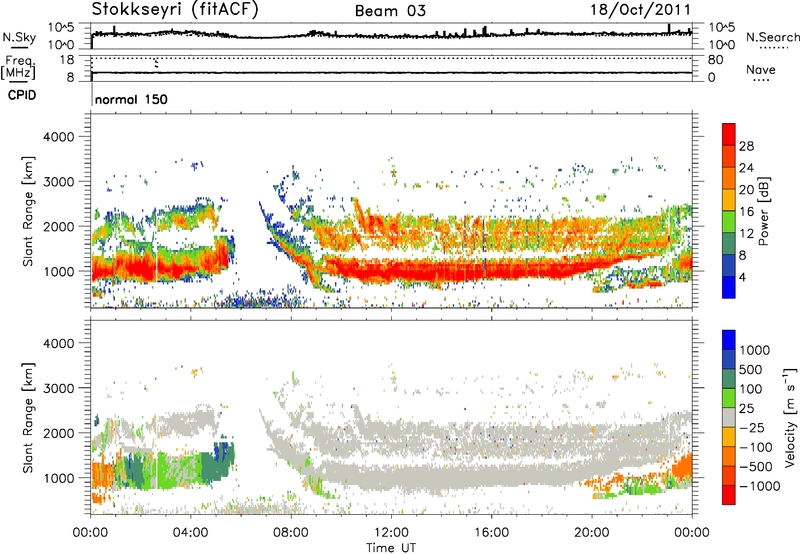Click the N.Search legend label
Image resolution: width=800 pixels, height=554 pixels.
coord(772,37)
